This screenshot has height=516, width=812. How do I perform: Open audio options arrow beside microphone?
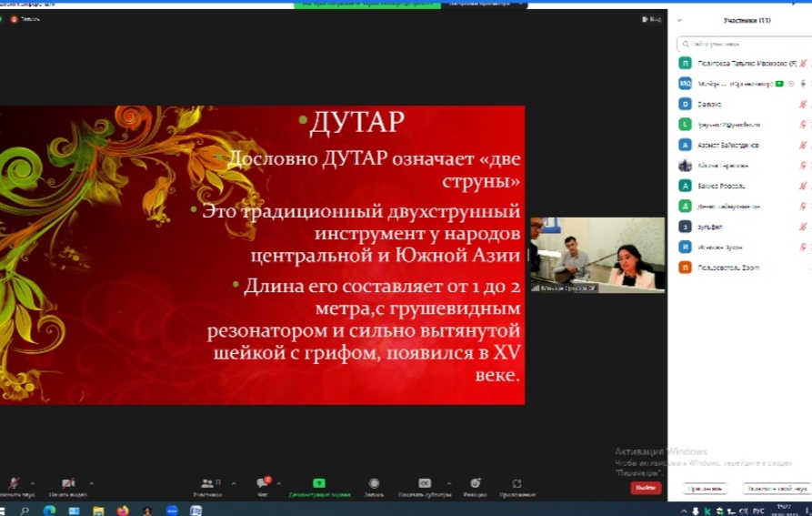33,483
